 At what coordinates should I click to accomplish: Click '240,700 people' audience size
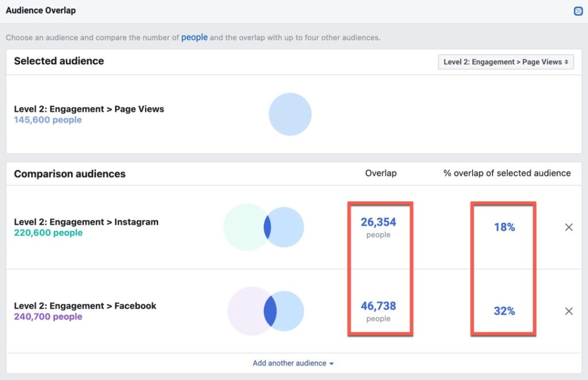[x=48, y=317]
